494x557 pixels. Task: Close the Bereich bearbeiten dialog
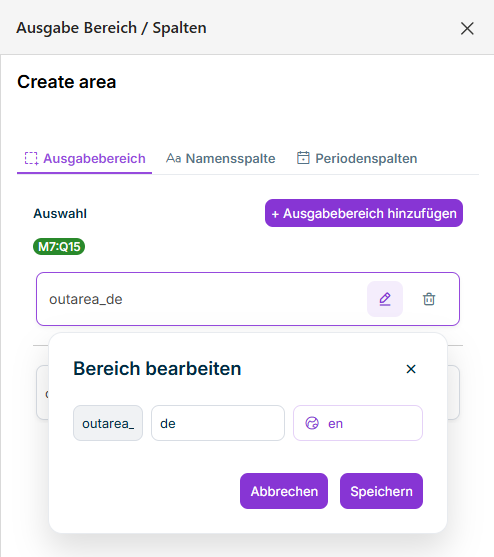tap(411, 369)
